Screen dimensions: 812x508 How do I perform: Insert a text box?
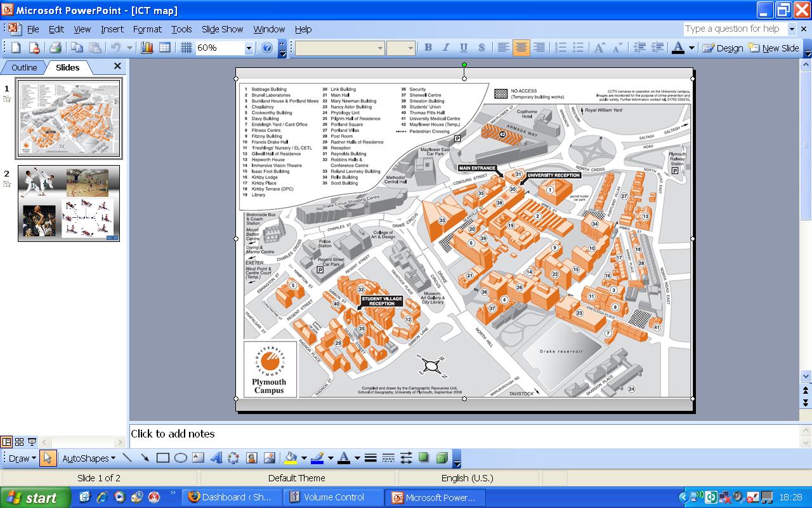tap(198, 458)
